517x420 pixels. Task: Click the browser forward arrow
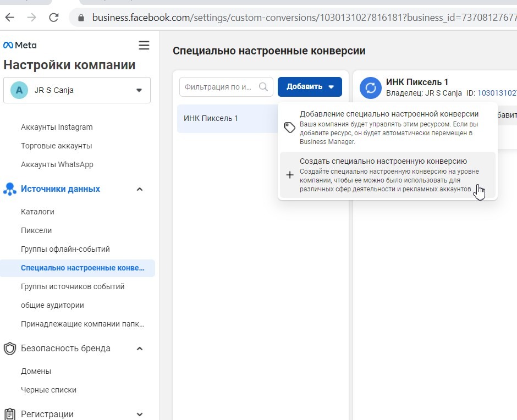click(32, 18)
